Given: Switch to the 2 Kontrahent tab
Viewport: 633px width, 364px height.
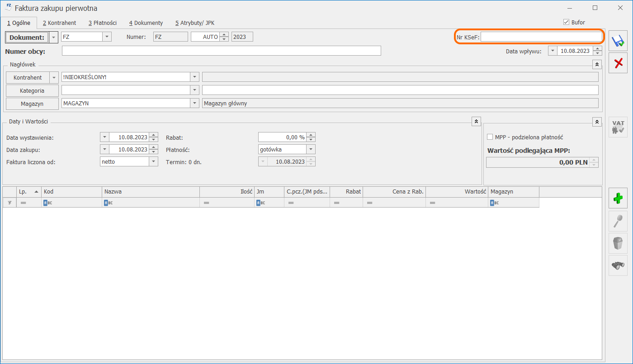Looking at the screenshot, I should [x=59, y=23].
